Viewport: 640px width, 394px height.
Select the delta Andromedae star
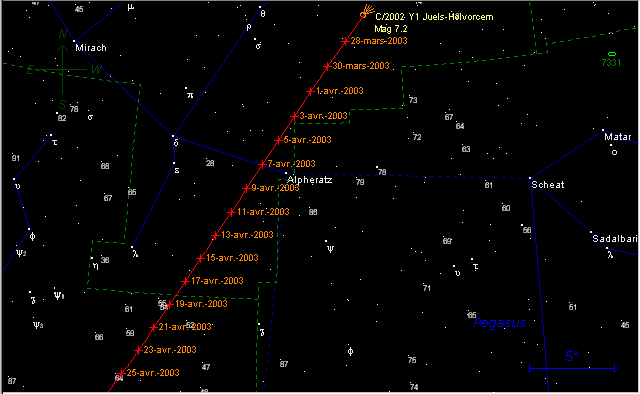173,136
